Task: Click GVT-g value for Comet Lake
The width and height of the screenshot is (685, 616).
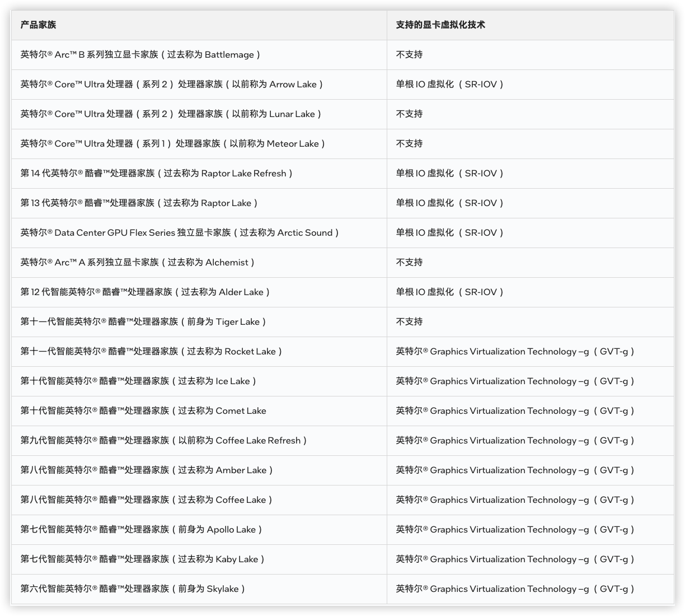Action: [x=515, y=410]
